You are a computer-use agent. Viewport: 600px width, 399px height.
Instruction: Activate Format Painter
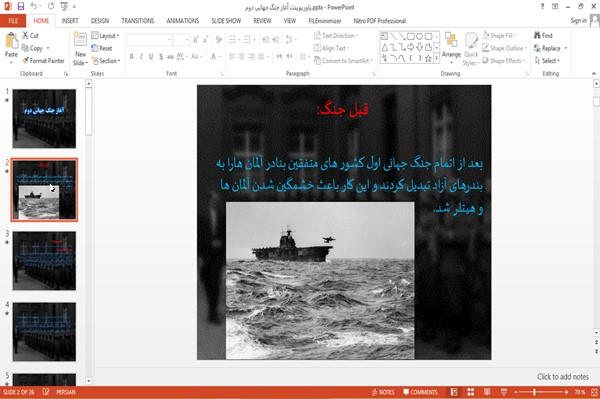[x=43, y=60]
